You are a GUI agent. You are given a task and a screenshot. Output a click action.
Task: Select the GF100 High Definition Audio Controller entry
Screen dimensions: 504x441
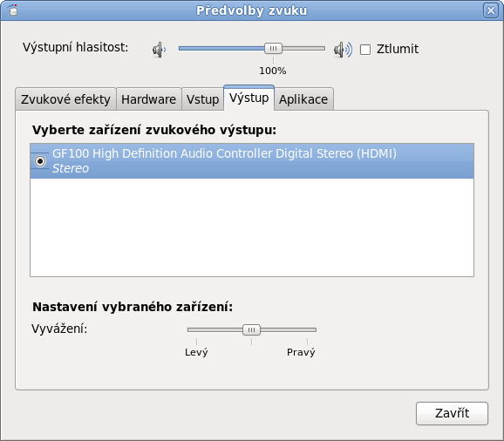(x=252, y=161)
